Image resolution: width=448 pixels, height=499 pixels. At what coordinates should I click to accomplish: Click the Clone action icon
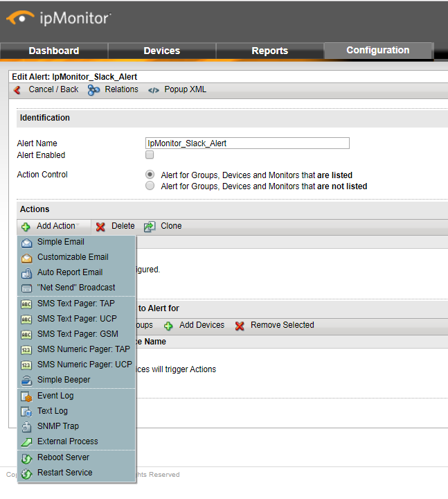150,227
